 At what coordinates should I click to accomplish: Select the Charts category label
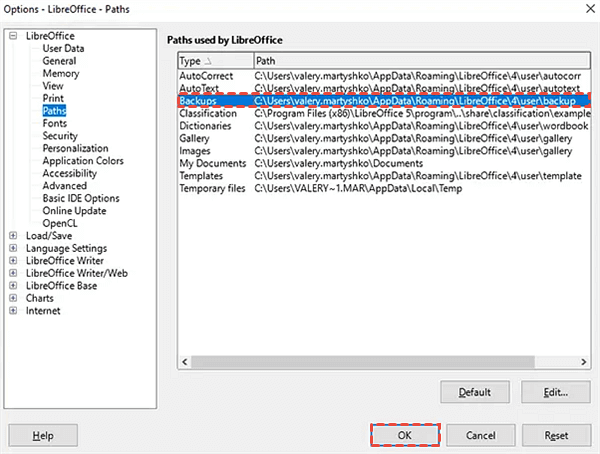[x=39, y=298]
